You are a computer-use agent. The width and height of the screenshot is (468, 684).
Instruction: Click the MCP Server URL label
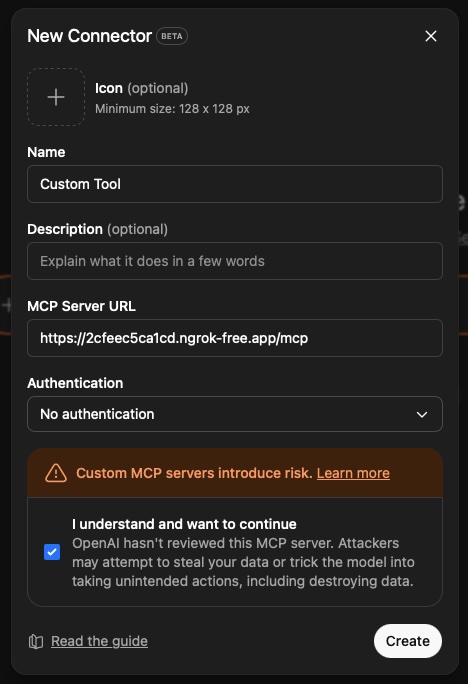pyautogui.click(x=82, y=306)
